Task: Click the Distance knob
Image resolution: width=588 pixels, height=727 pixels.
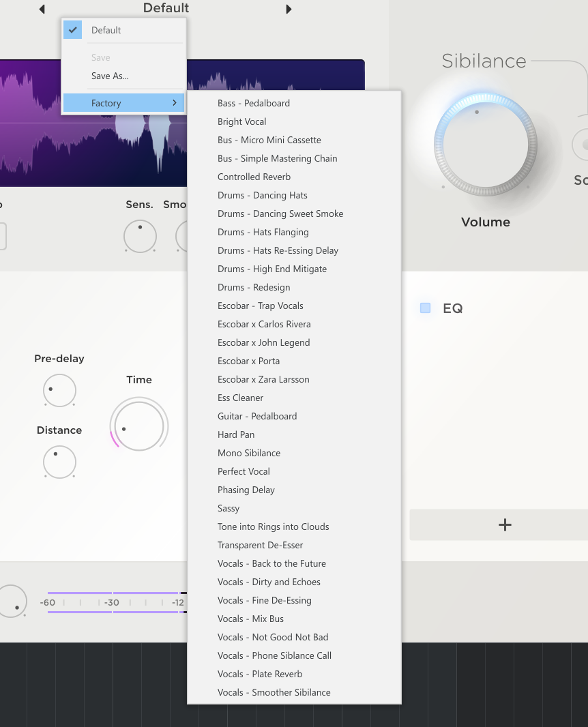Action: (59, 462)
